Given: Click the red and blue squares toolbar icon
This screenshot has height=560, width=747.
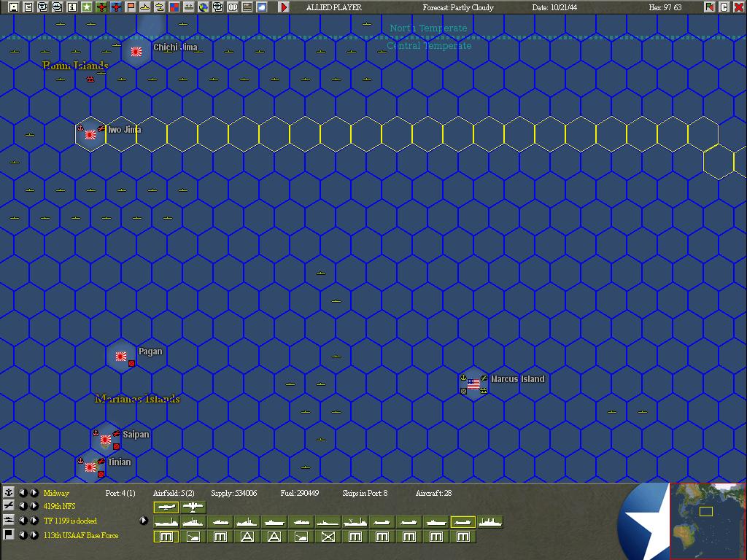Looking at the screenshot, I should point(174,7).
